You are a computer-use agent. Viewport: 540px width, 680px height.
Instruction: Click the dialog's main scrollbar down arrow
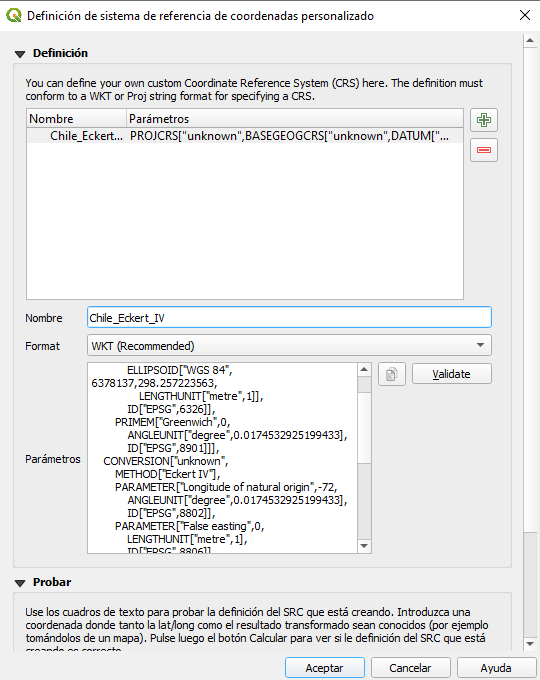coord(530,644)
